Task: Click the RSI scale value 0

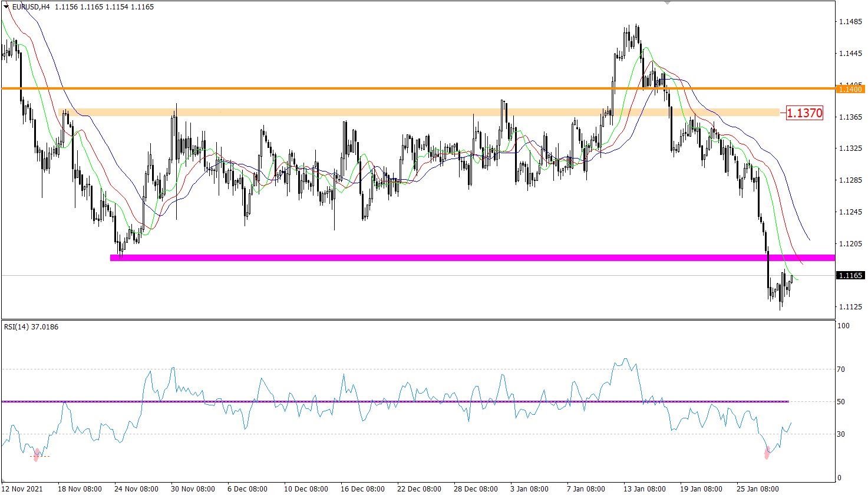Action: point(840,478)
